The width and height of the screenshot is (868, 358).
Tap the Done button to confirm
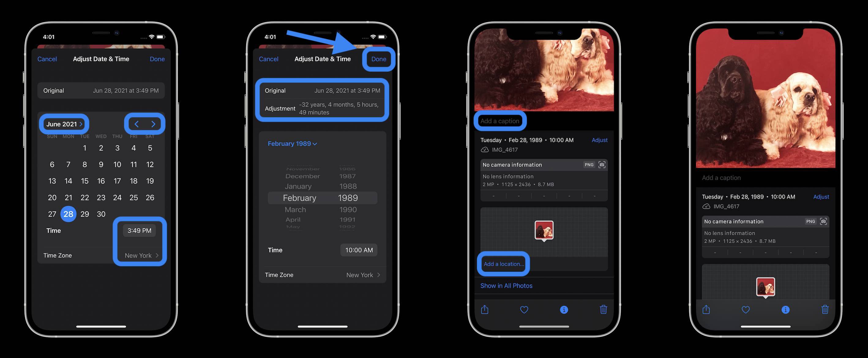click(x=378, y=58)
